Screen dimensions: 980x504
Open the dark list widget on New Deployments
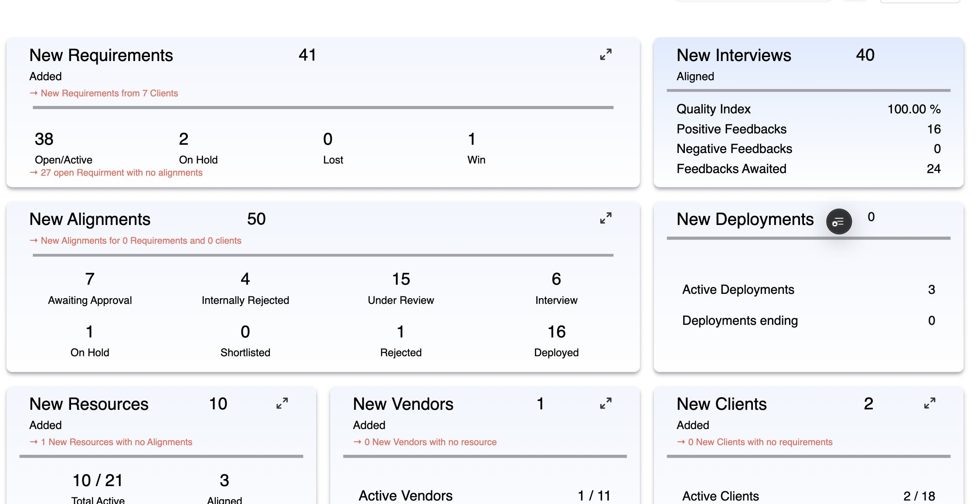coord(839,221)
